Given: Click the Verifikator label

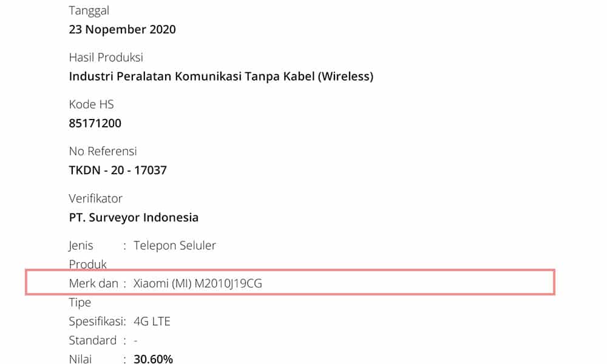Looking at the screenshot, I should [96, 198].
